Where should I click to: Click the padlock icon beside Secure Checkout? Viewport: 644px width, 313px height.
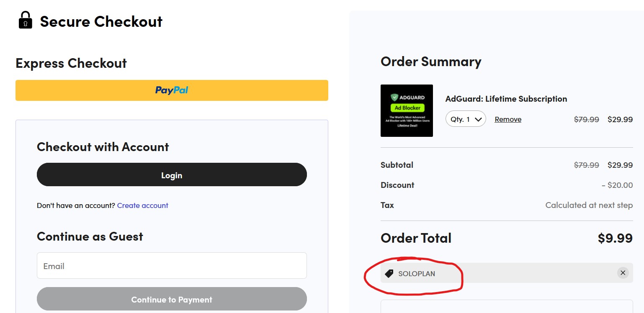26,21
